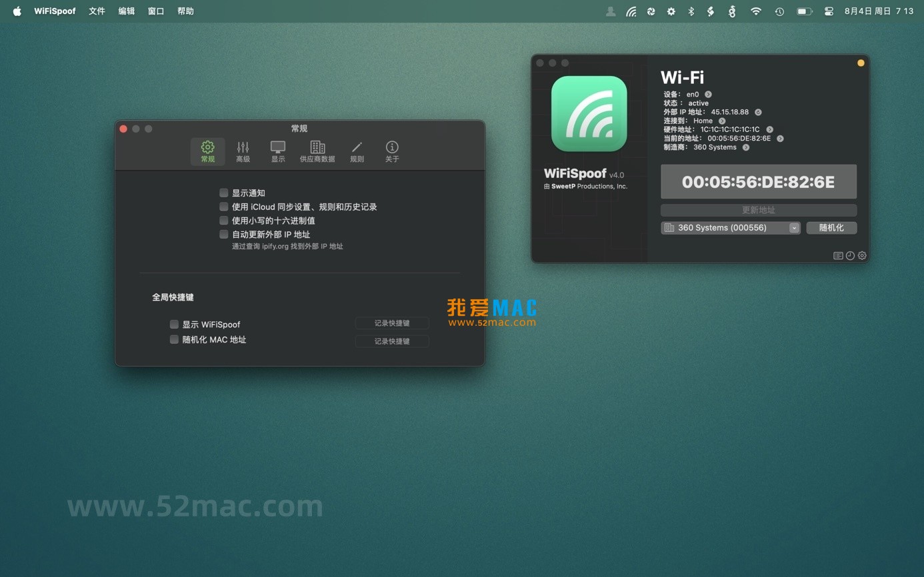
Task: Enable the 随机化 MAC 地址 hotkey checkbox
Action: 174,339
